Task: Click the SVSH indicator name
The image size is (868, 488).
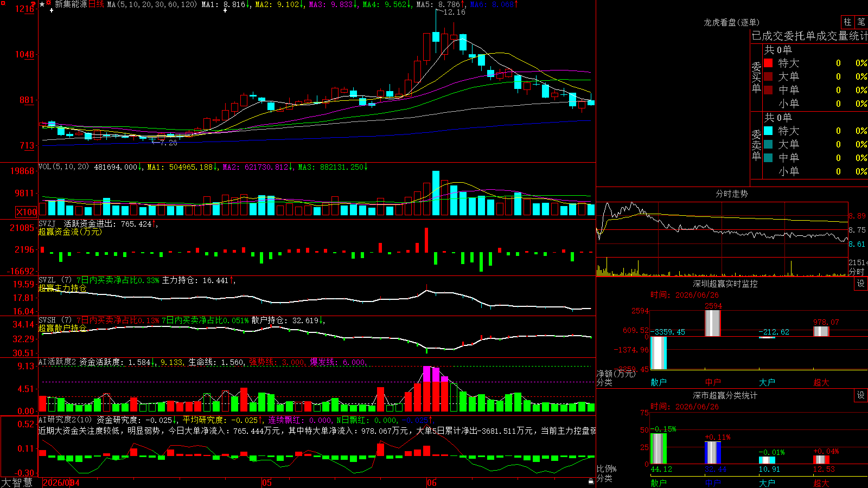Action: (47, 320)
